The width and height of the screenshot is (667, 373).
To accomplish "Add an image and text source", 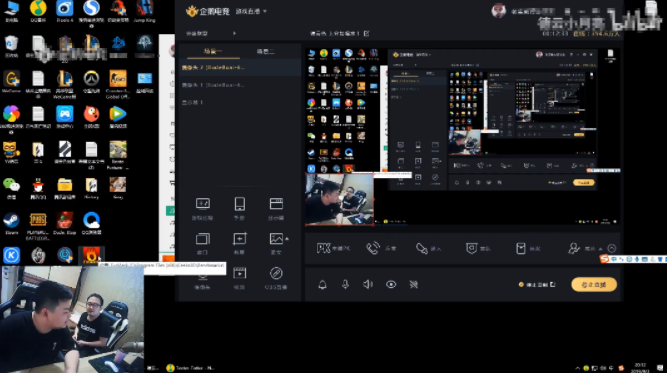I will (276, 243).
